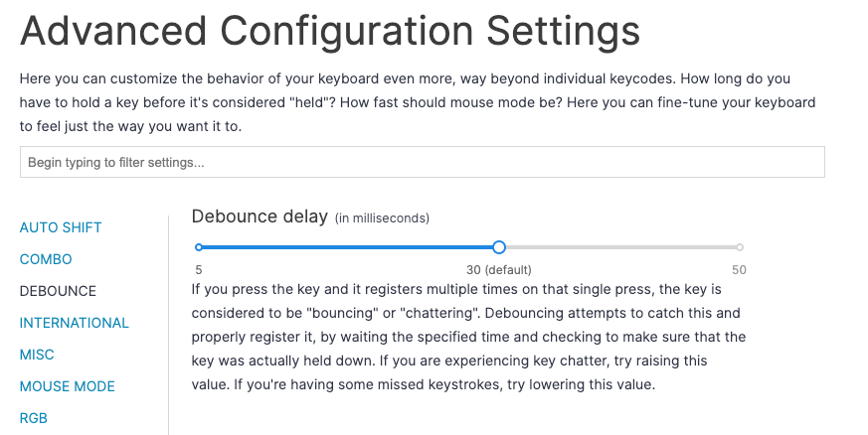Click the filter settings search field
Screen dimensions: 868x435
click(x=422, y=162)
